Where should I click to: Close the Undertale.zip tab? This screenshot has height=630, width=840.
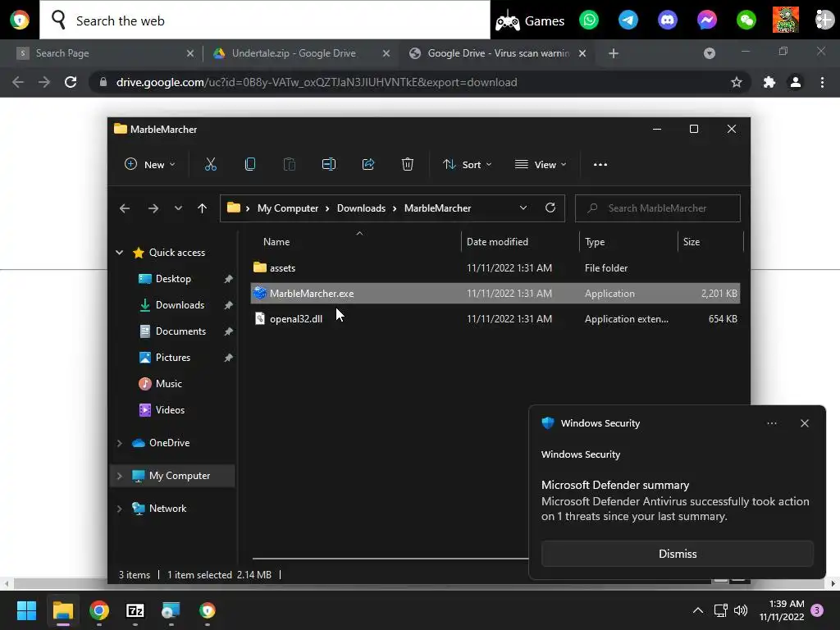pyautogui.click(x=386, y=53)
